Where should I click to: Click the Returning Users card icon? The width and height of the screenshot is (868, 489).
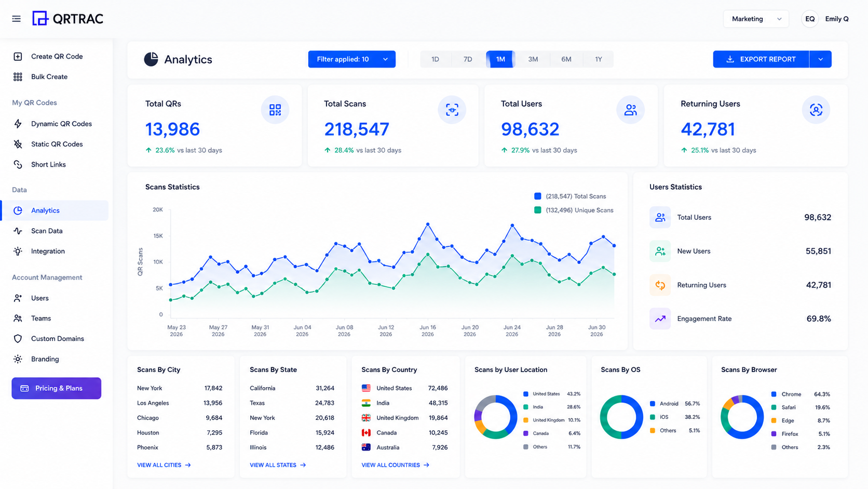click(x=816, y=110)
